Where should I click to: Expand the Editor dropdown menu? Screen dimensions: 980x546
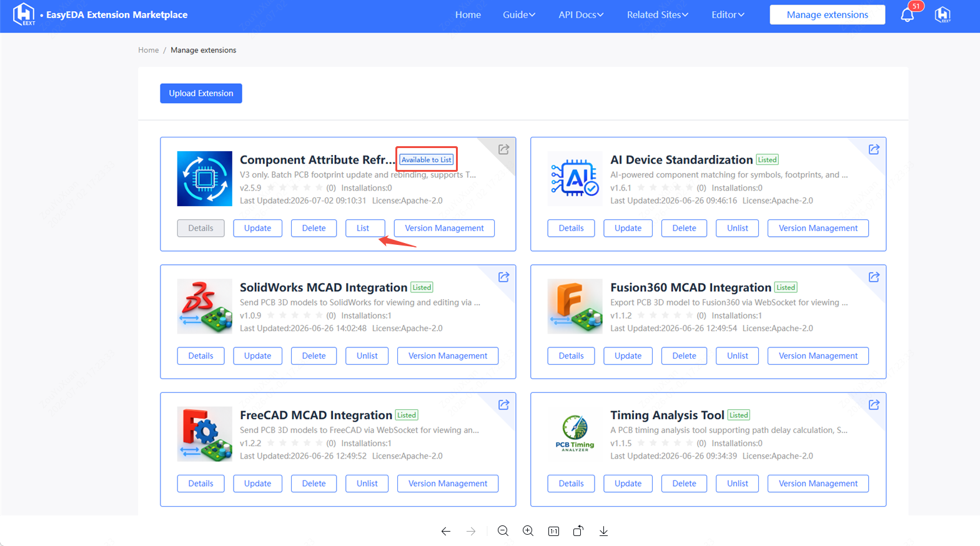(x=728, y=14)
